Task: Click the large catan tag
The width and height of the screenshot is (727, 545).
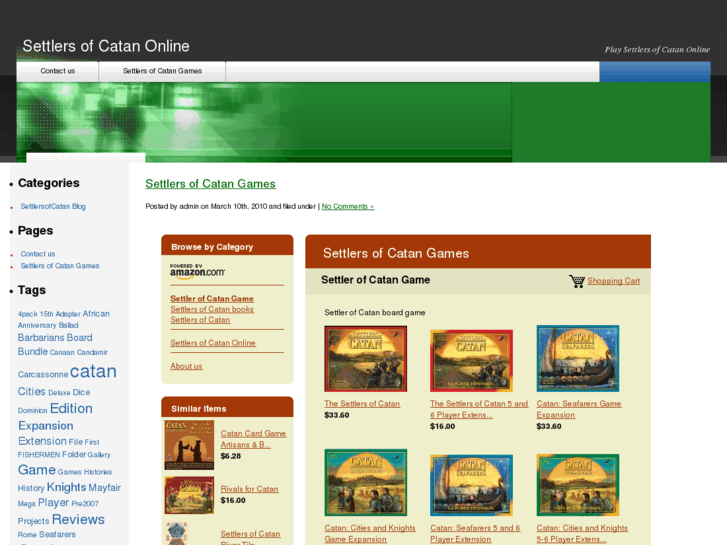Action: click(93, 372)
